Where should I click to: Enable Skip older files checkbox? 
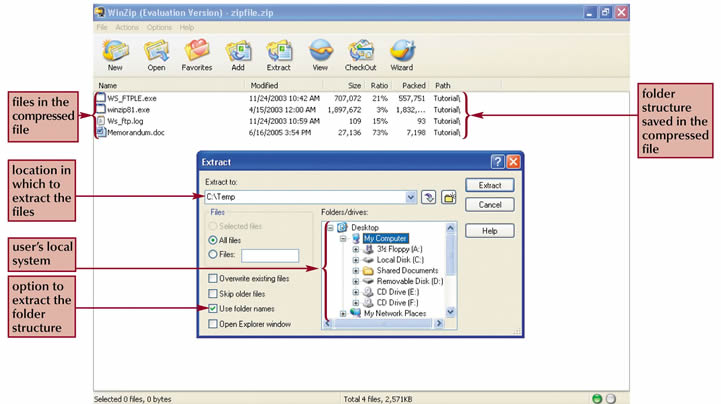[212, 294]
